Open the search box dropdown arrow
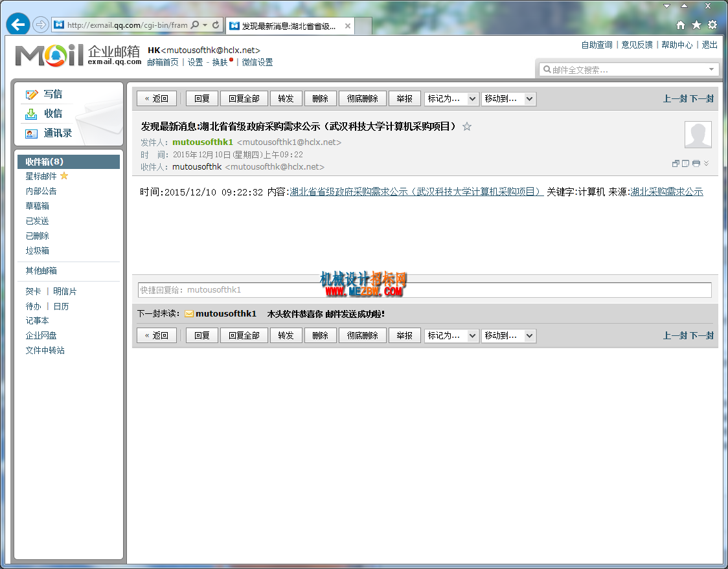This screenshot has height=569, width=728. pyautogui.click(x=711, y=70)
